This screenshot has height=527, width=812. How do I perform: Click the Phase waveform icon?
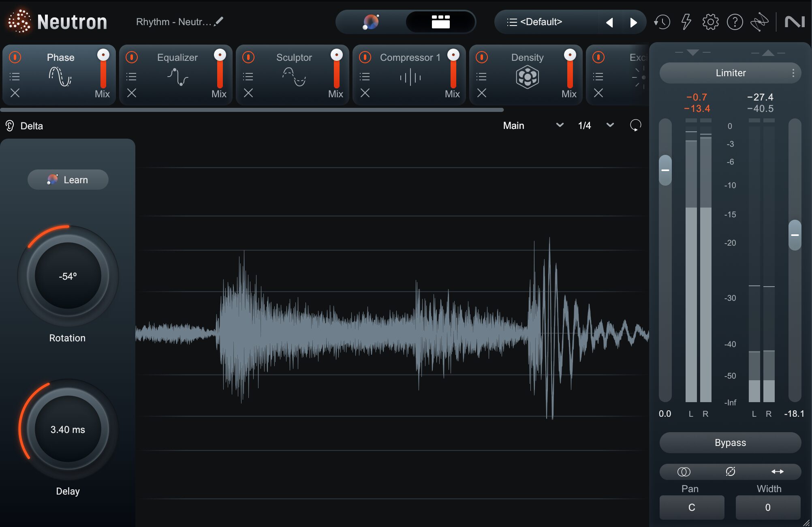click(60, 77)
